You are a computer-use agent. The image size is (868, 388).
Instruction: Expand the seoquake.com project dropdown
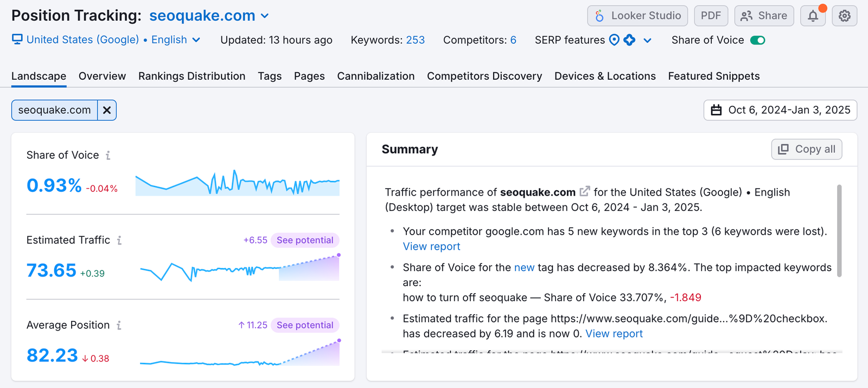265,16
